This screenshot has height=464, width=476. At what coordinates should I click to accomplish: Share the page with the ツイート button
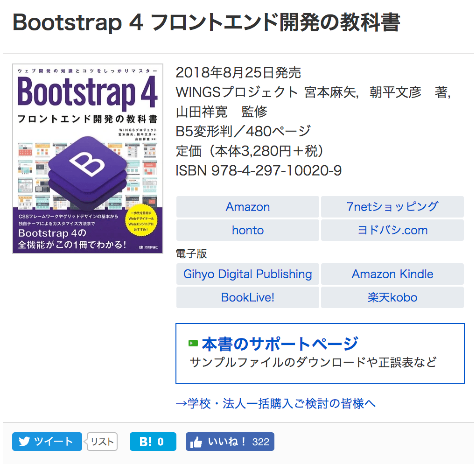(47, 442)
